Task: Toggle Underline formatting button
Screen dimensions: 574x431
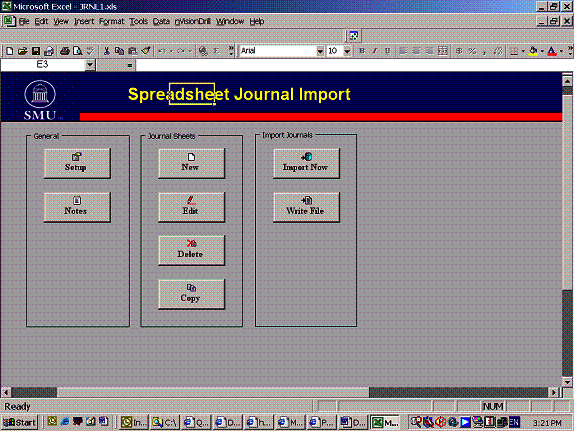Action: (x=388, y=51)
